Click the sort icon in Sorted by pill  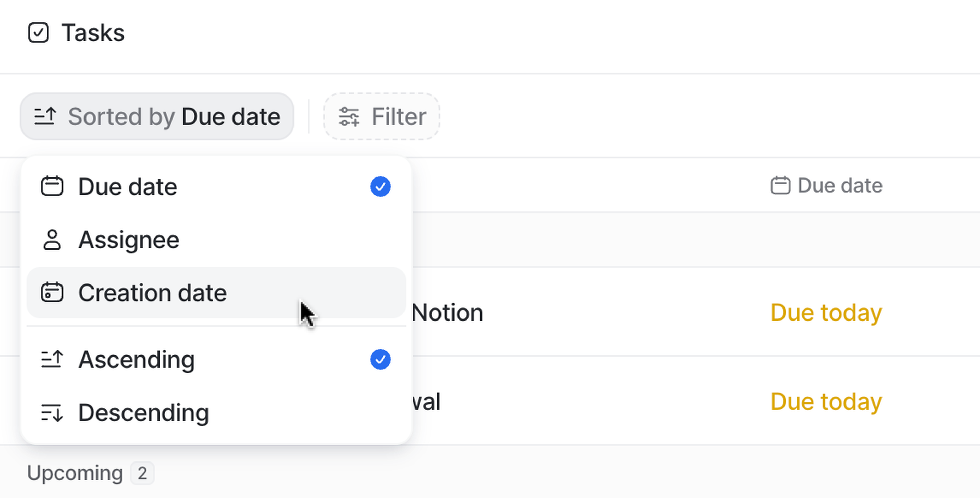point(45,116)
